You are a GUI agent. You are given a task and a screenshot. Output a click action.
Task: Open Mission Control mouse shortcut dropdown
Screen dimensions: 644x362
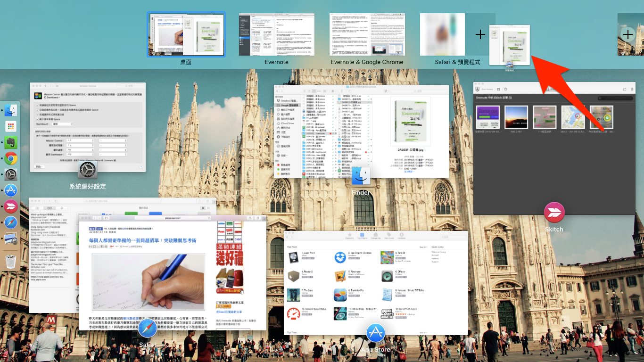tap(113, 140)
